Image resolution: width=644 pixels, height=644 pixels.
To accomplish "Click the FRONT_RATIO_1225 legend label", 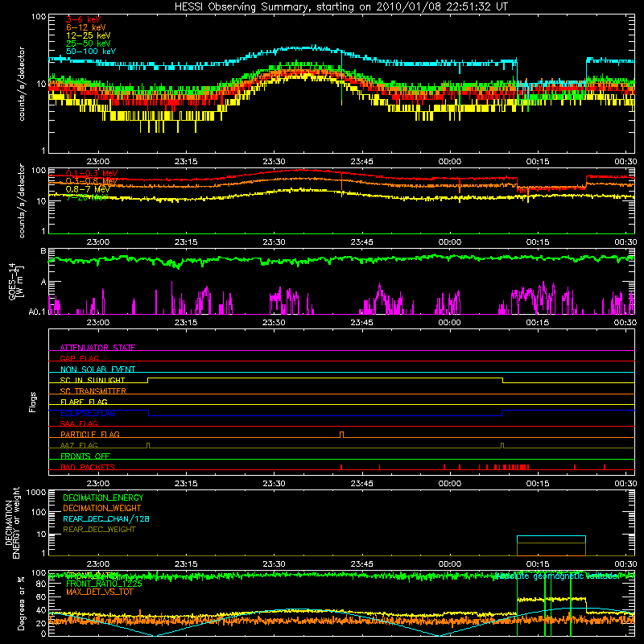I will (104, 584).
